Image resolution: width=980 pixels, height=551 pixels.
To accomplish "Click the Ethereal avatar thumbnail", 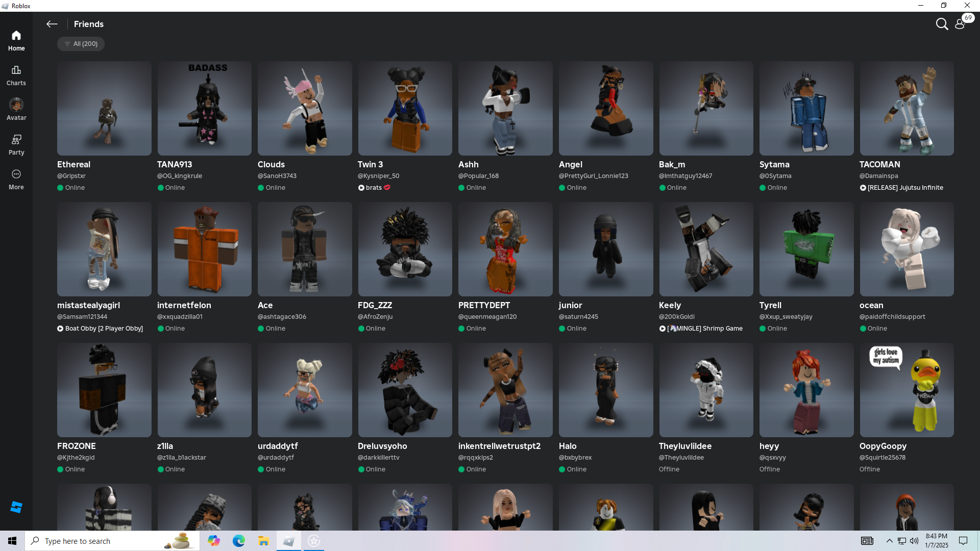I will [104, 109].
